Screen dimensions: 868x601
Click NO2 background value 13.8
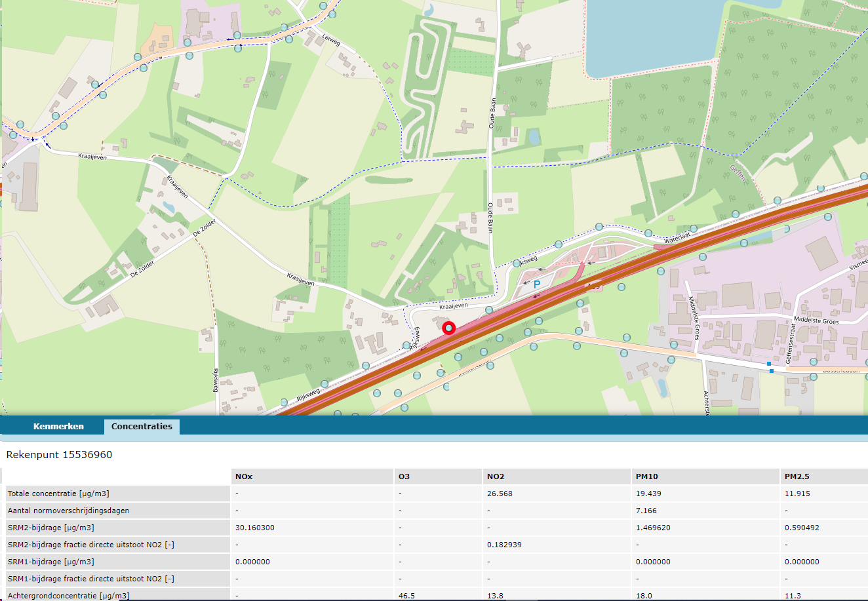[495, 596]
